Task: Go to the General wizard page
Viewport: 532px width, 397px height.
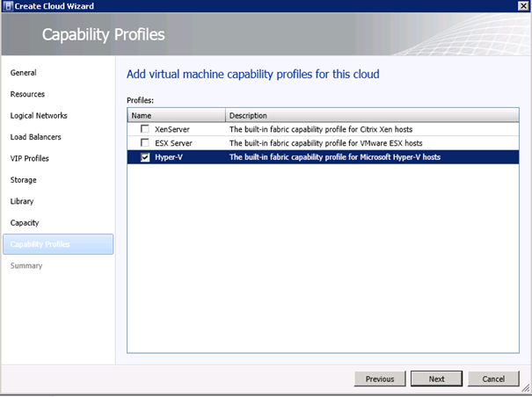Action: click(24, 73)
